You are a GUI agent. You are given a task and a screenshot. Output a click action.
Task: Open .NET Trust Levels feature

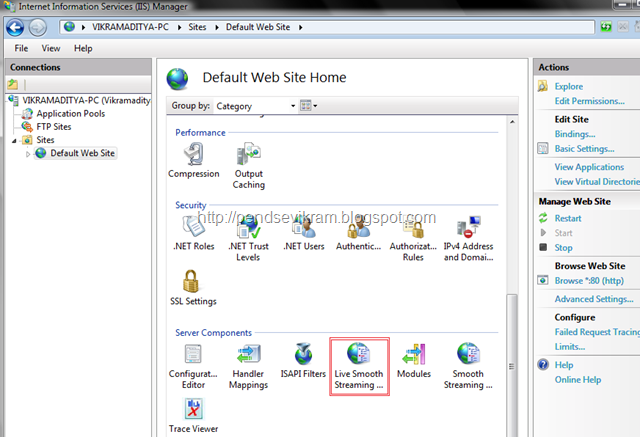tap(248, 238)
